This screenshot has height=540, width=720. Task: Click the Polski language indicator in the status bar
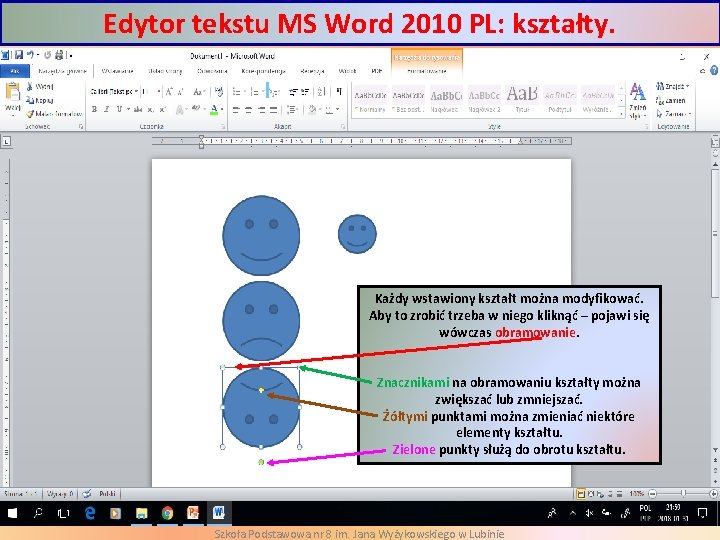(x=107, y=494)
